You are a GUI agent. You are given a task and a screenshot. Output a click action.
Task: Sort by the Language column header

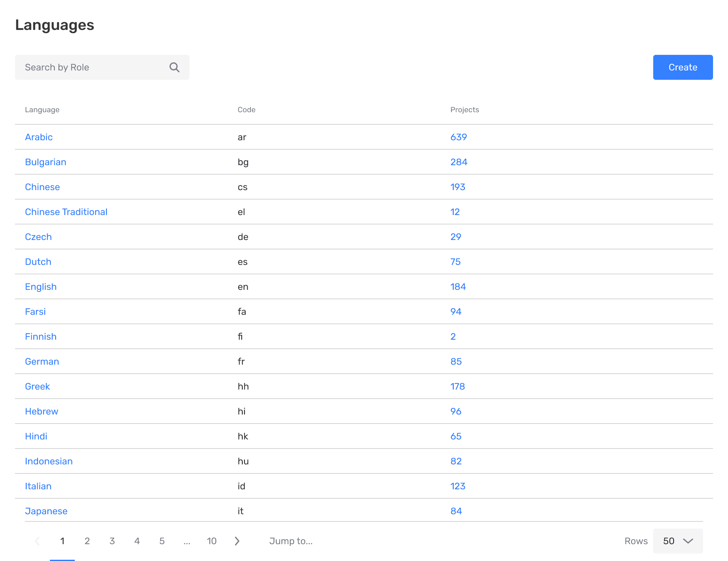(x=42, y=110)
